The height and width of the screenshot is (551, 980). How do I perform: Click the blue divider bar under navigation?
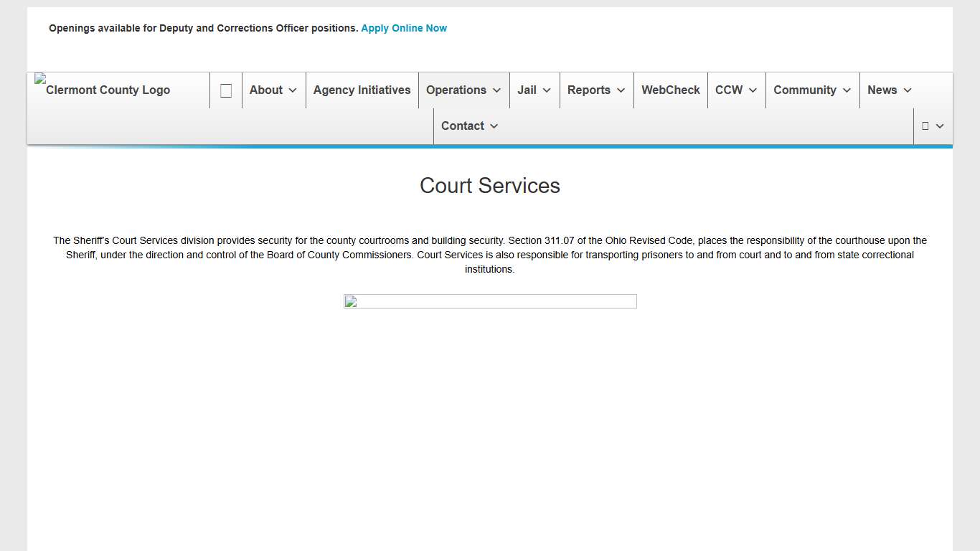pyautogui.click(x=490, y=146)
